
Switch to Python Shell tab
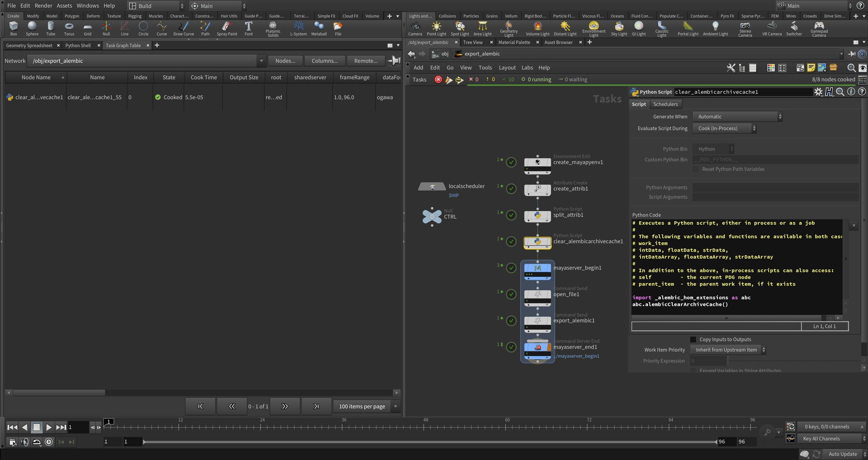78,45
